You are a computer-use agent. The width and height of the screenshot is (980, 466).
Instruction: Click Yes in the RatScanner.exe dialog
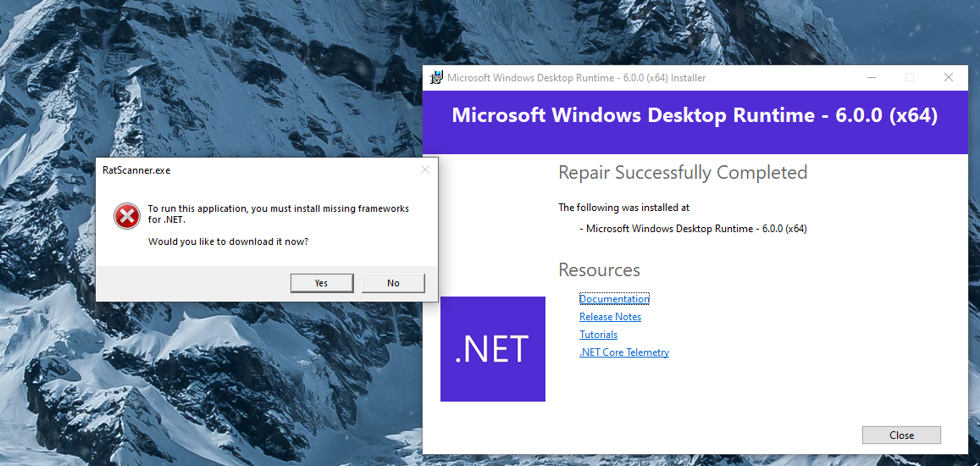pos(321,283)
